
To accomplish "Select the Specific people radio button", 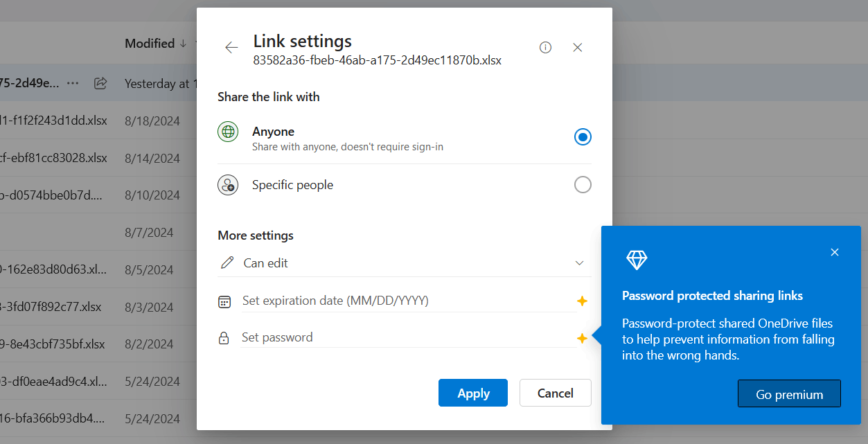I will 583,184.
